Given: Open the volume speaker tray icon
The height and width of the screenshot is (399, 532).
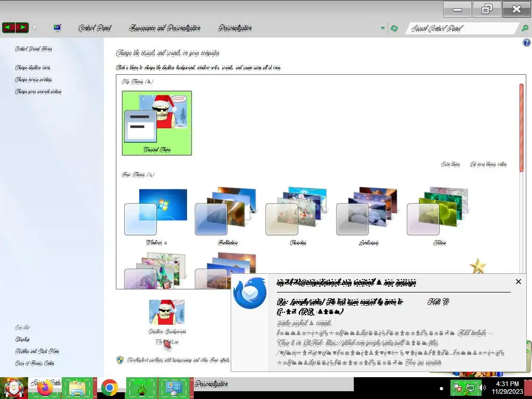Looking at the screenshot, I should pyautogui.click(x=482, y=388).
